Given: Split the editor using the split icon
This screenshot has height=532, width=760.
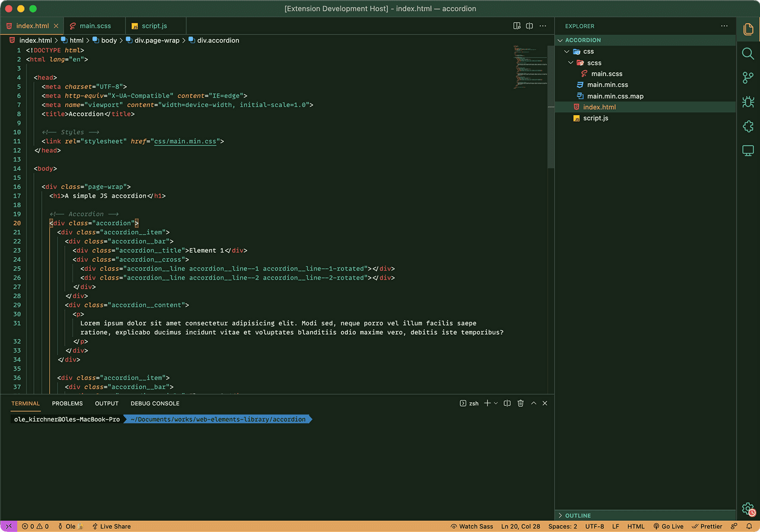Looking at the screenshot, I should 529,26.
